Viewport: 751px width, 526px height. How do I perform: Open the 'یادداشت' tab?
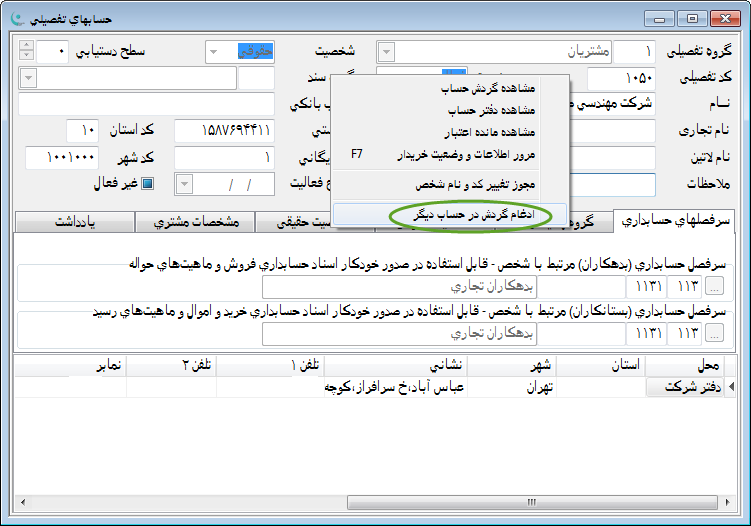tap(78, 222)
